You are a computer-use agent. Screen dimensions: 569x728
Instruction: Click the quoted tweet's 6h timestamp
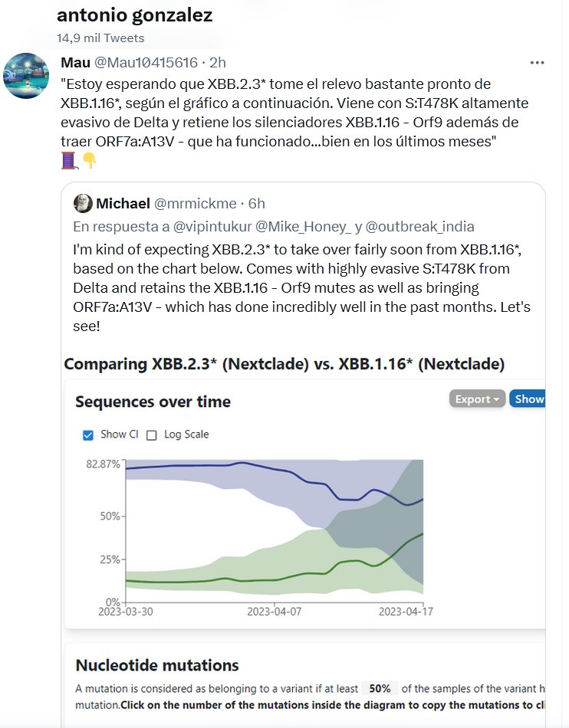click(258, 203)
